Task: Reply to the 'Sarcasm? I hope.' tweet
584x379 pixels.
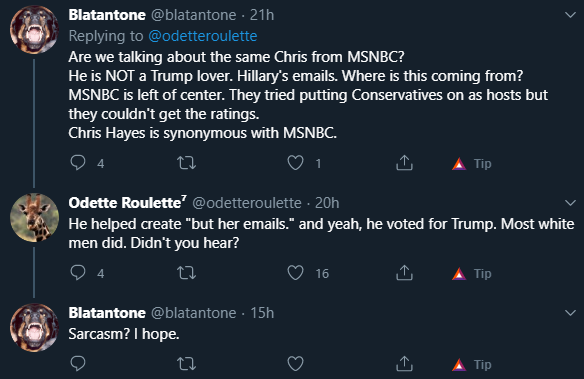Action: (78, 363)
